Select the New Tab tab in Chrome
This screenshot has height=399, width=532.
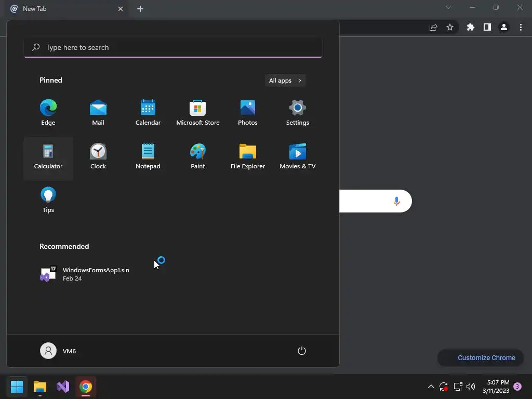point(67,9)
